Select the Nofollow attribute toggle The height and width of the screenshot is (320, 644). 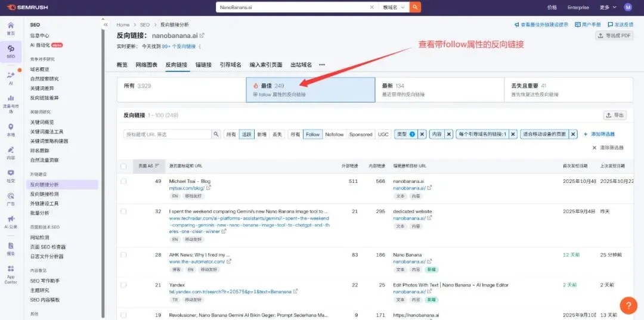pyautogui.click(x=335, y=134)
